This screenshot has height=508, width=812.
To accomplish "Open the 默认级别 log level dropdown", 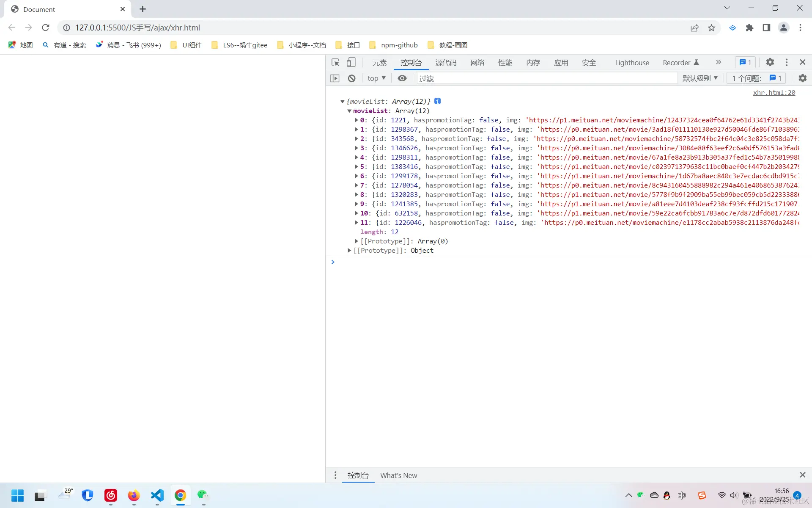I will tap(700, 78).
